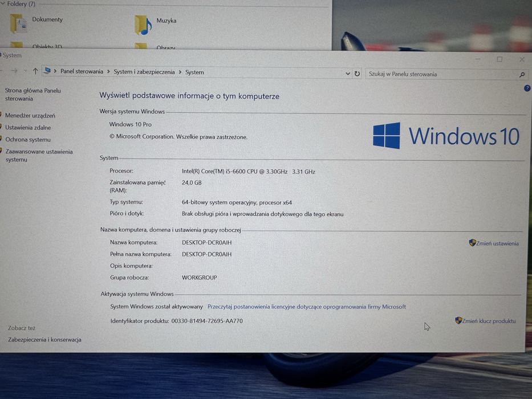Click the processor value i5-6600 CPU text
Viewport: 532px width, 399px height.
(x=249, y=172)
